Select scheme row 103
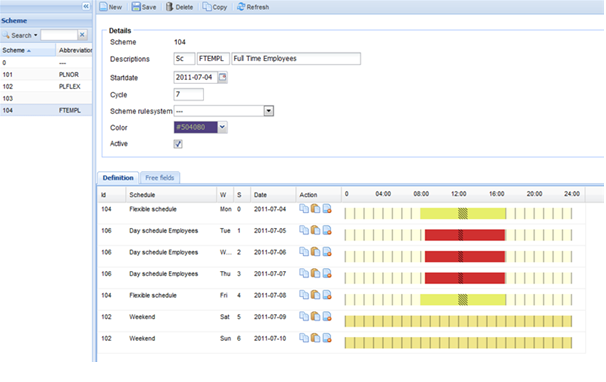606x382 pixels. tap(46, 99)
